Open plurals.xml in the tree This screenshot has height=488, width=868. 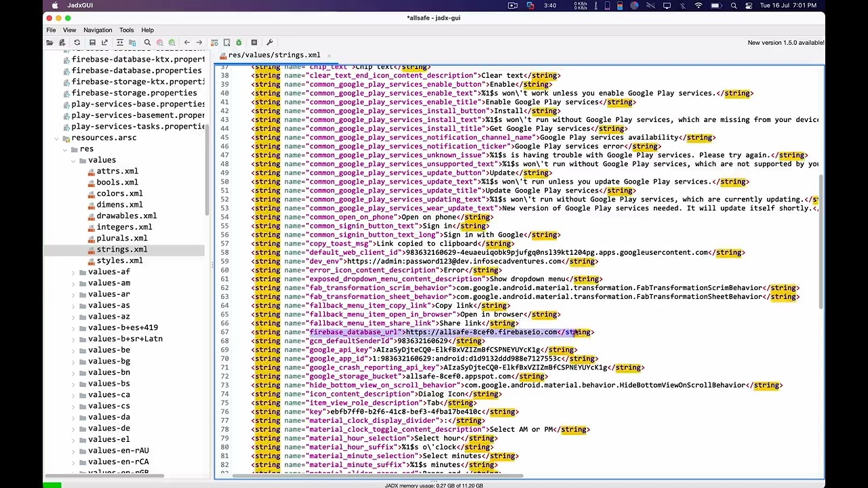coord(122,239)
